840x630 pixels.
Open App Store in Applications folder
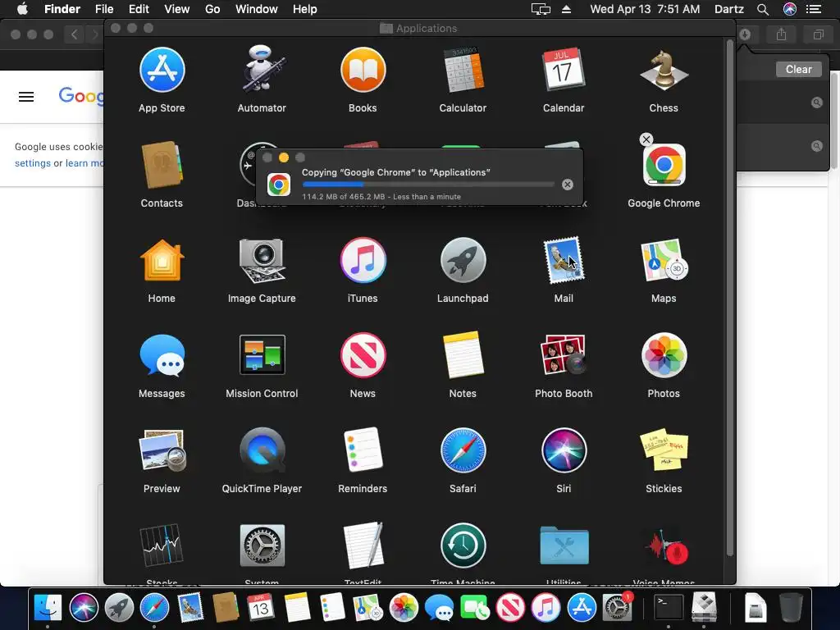pos(162,71)
